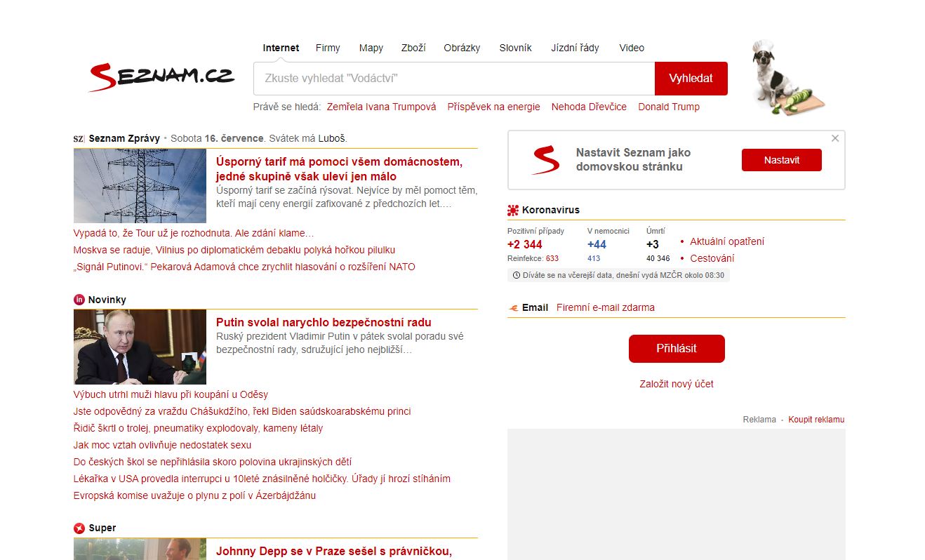Focus the search input field
Image resolution: width=925 pixels, height=560 pixels.
454,79
